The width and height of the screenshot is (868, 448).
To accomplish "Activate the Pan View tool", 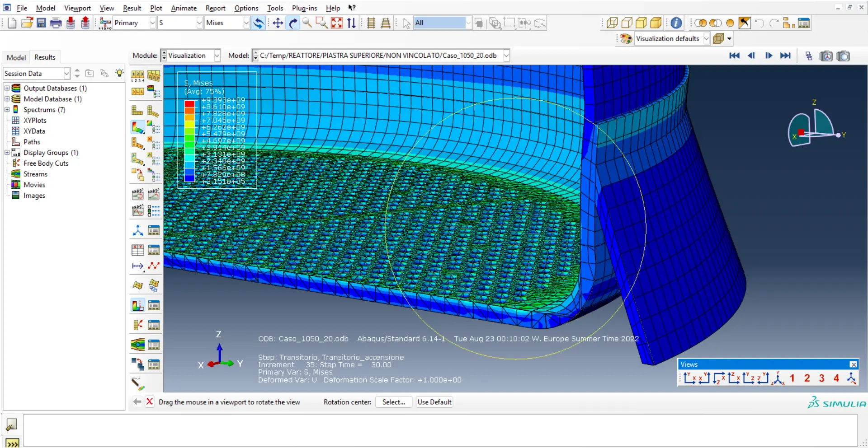I will point(278,23).
